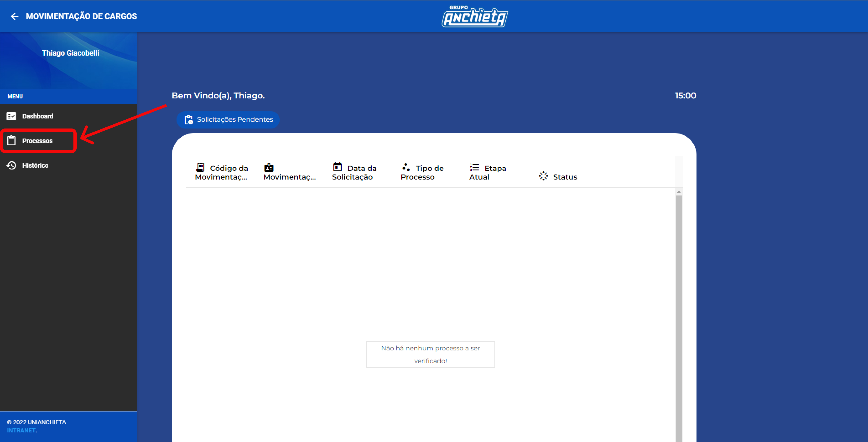Click the Dashboard sidebar icon
Image resolution: width=868 pixels, height=442 pixels.
tap(11, 116)
